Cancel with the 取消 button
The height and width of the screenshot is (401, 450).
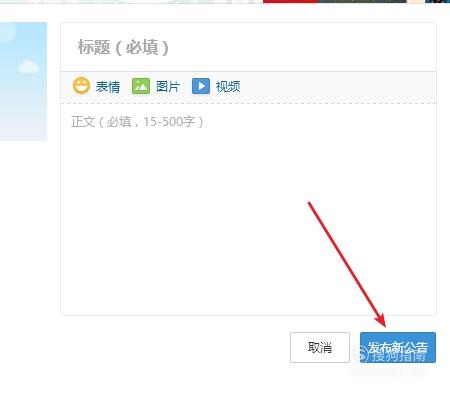point(320,347)
